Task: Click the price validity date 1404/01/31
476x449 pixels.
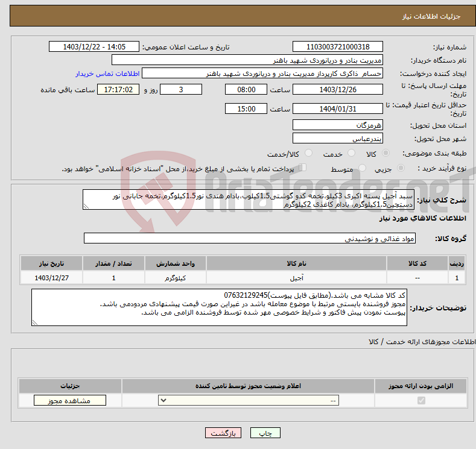Action: (338, 108)
